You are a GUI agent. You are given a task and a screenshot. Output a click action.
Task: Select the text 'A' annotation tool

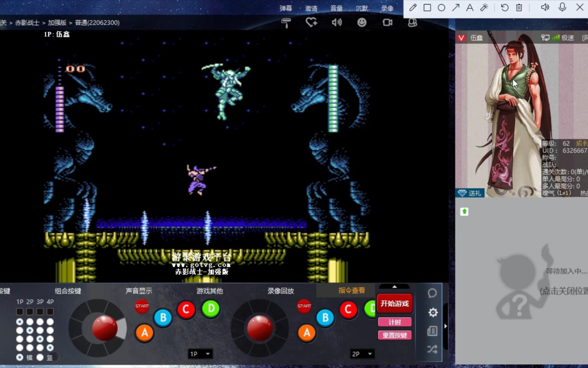pyautogui.click(x=470, y=7)
